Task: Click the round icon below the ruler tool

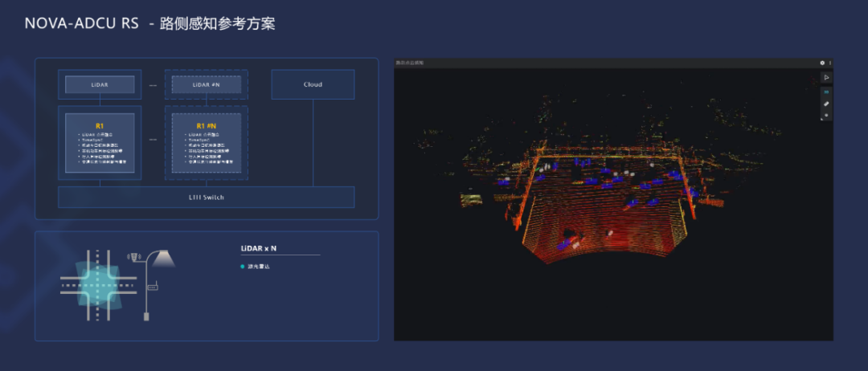Action: 826,115
